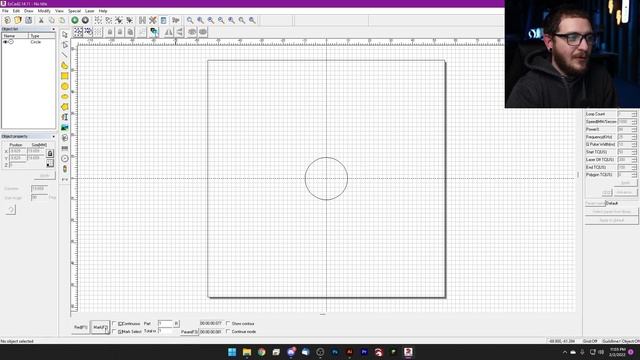Image resolution: width=640 pixels, height=360 pixels.
Task: Open the Special menu
Action: [74, 11]
